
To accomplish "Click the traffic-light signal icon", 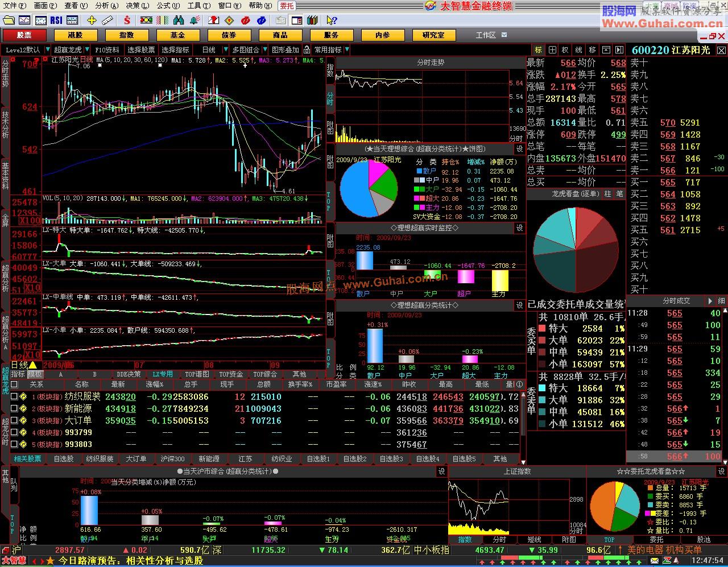I will [x=146, y=20].
